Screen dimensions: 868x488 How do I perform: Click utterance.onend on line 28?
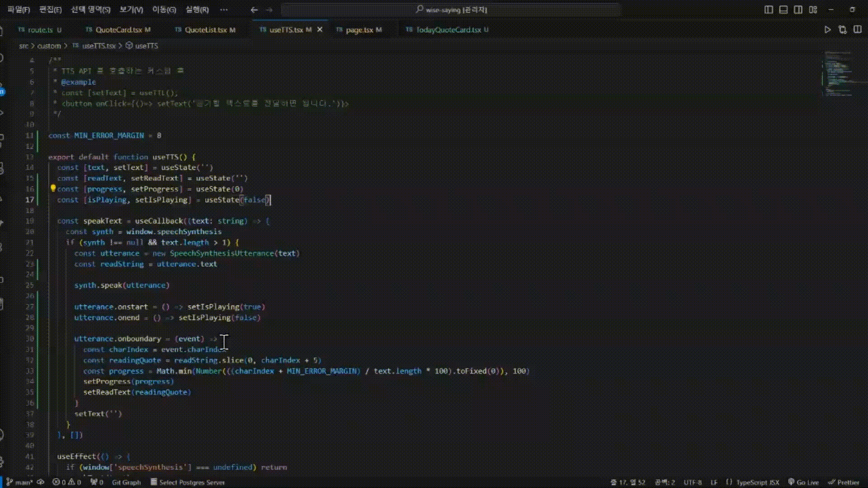click(x=107, y=317)
